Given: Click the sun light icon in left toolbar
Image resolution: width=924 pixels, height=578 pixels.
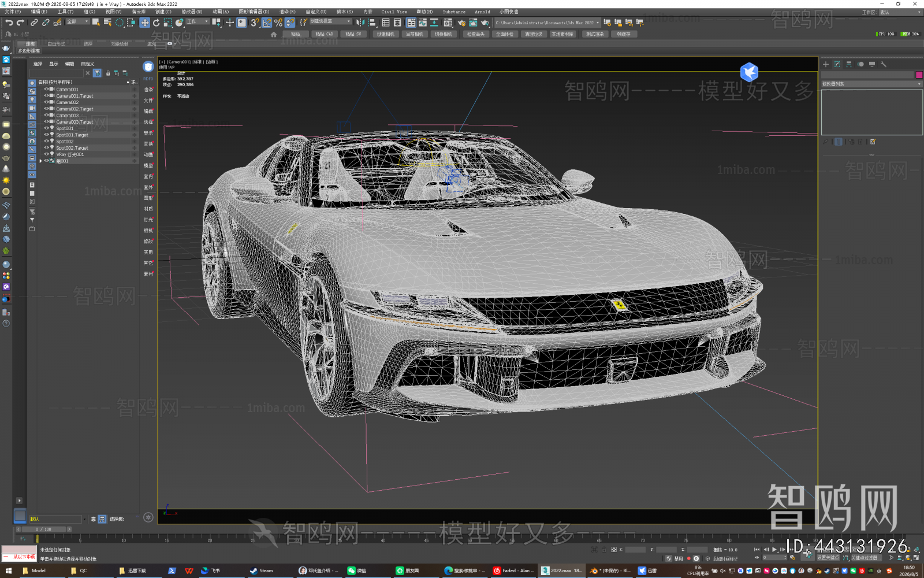Looking at the screenshot, I should (x=6, y=180).
